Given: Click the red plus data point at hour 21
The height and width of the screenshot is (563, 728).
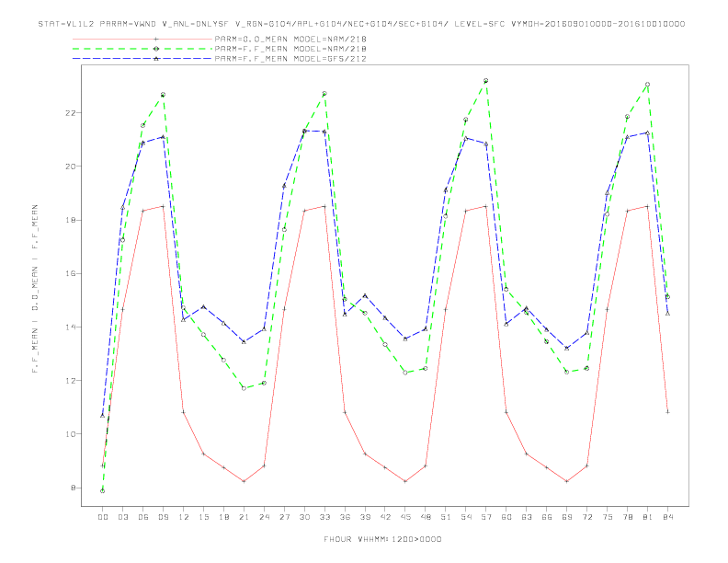Looking at the screenshot, I should [x=244, y=481].
